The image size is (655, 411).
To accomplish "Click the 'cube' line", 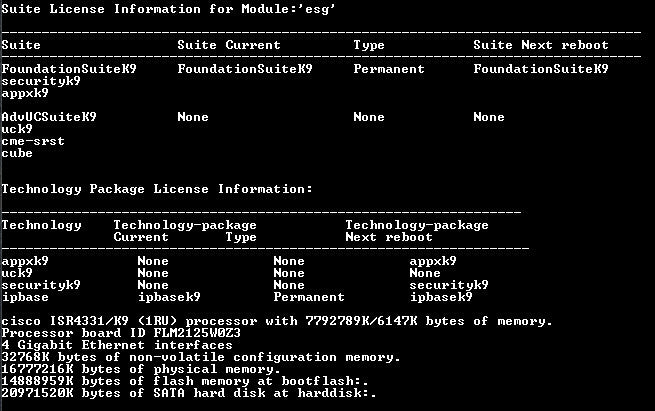I will pyautogui.click(x=17, y=153).
